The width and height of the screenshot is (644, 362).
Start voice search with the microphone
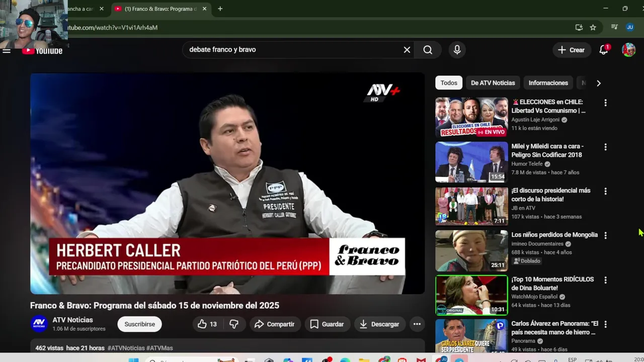[457, 50]
